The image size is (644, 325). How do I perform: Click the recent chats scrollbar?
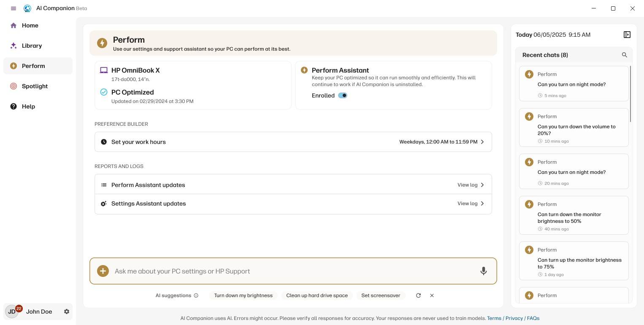[630, 94]
